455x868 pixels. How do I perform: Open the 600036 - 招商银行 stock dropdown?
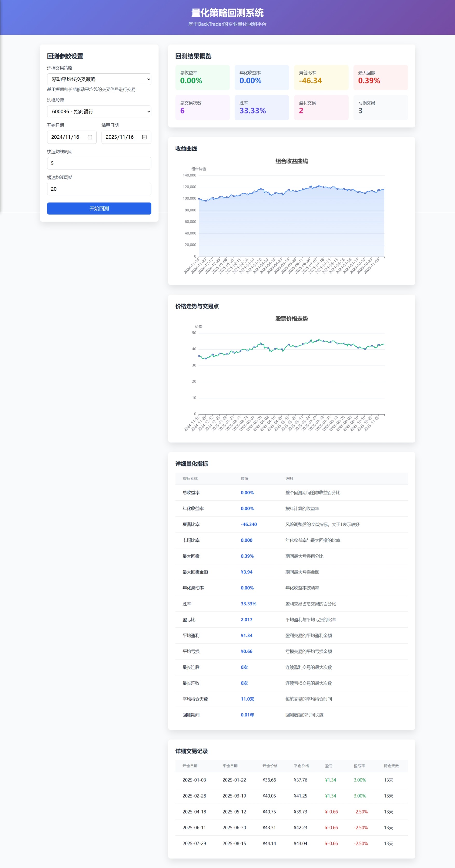tap(99, 111)
